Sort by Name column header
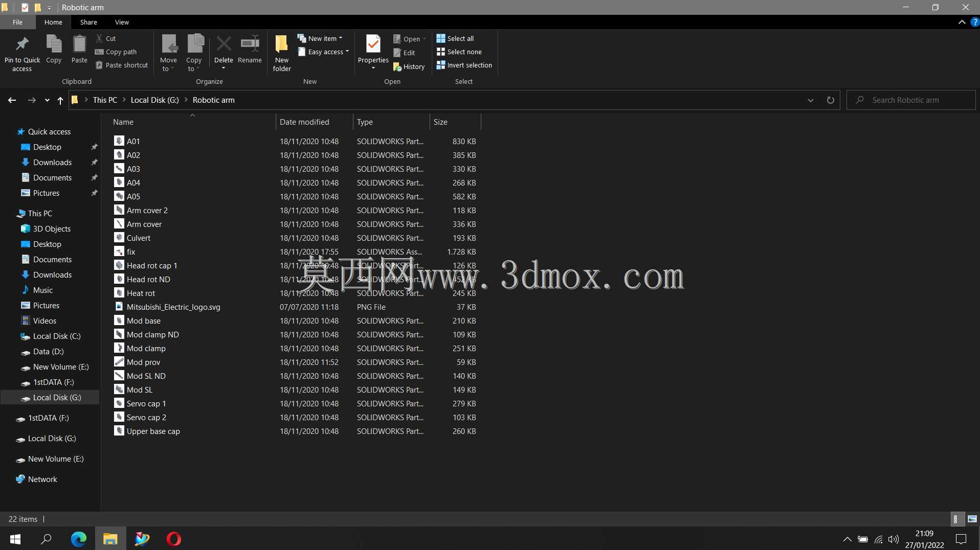 tap(192, 122)
